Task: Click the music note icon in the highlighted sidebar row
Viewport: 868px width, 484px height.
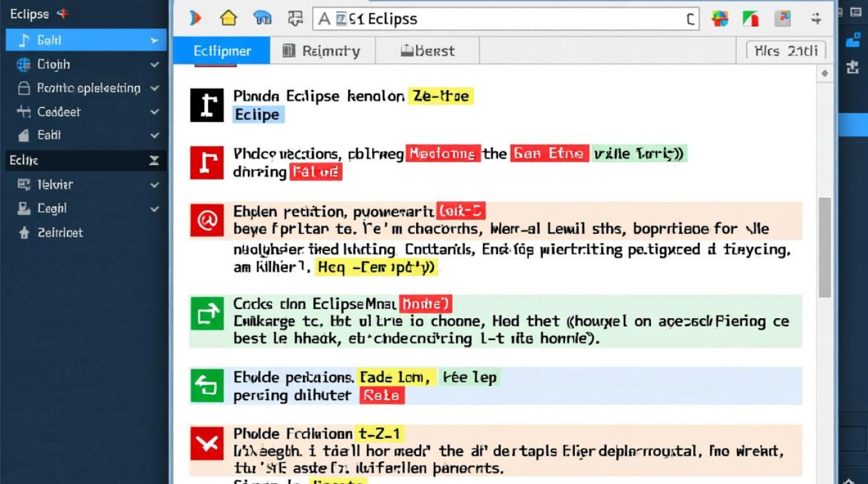Action: pyautogui.click(x=24, y=41)
